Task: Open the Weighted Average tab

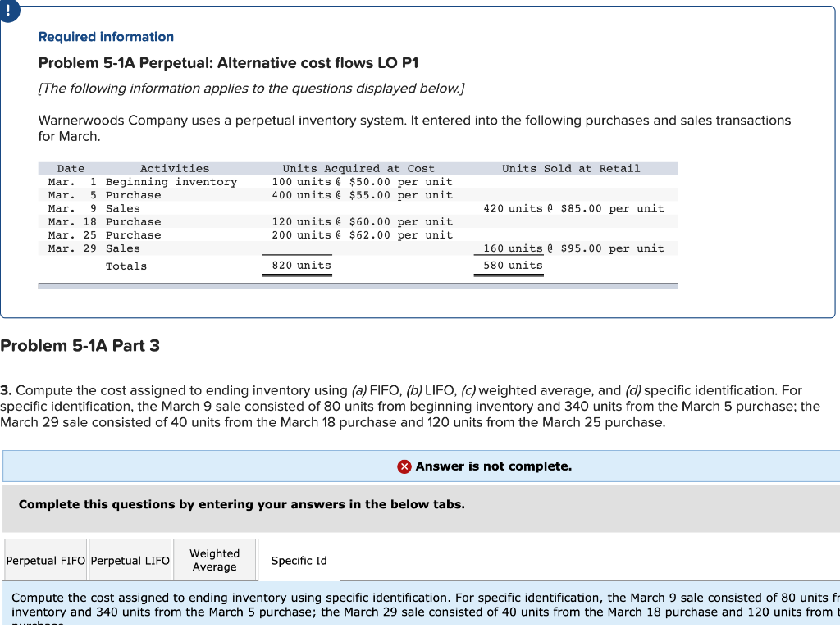Action: [214, 560]
